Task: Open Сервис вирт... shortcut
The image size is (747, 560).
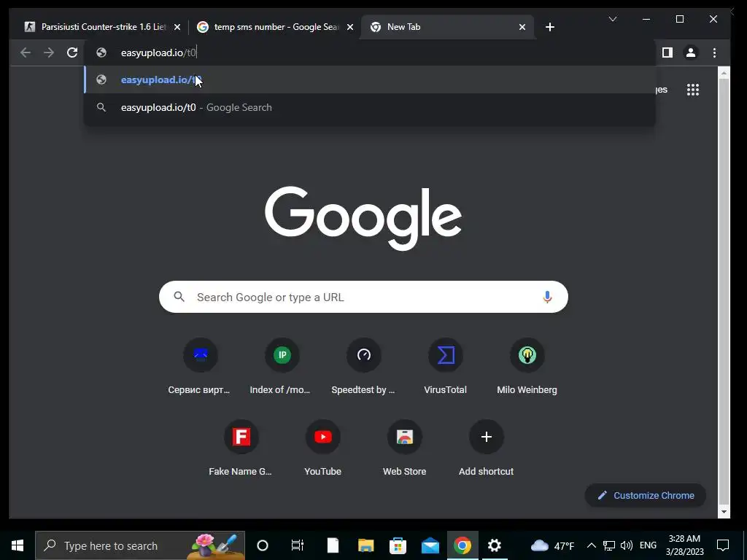Action: click(x=200, y=366)
